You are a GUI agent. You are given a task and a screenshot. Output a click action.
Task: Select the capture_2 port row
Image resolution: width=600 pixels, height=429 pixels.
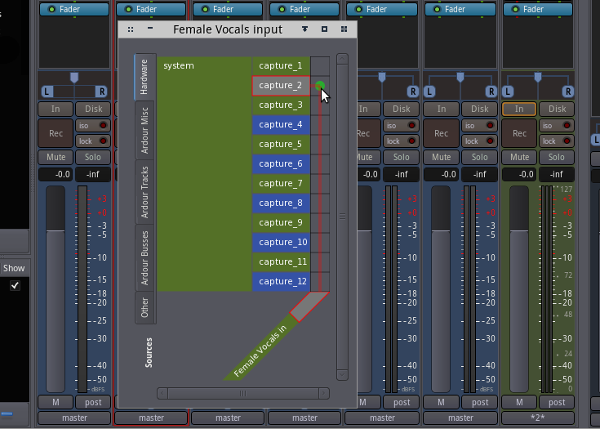point(281,85)
